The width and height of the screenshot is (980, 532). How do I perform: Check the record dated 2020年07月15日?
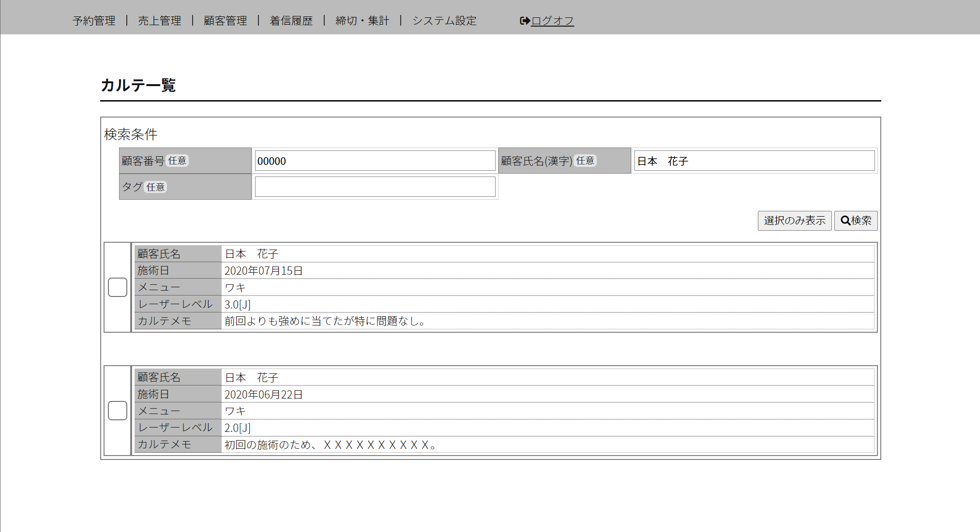[118, 287]
